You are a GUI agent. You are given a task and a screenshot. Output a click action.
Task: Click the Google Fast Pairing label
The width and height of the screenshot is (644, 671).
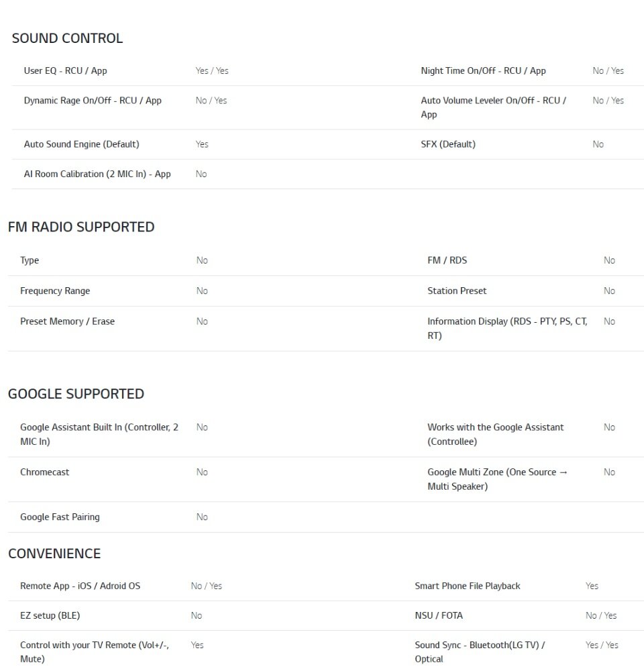point(60,517)
